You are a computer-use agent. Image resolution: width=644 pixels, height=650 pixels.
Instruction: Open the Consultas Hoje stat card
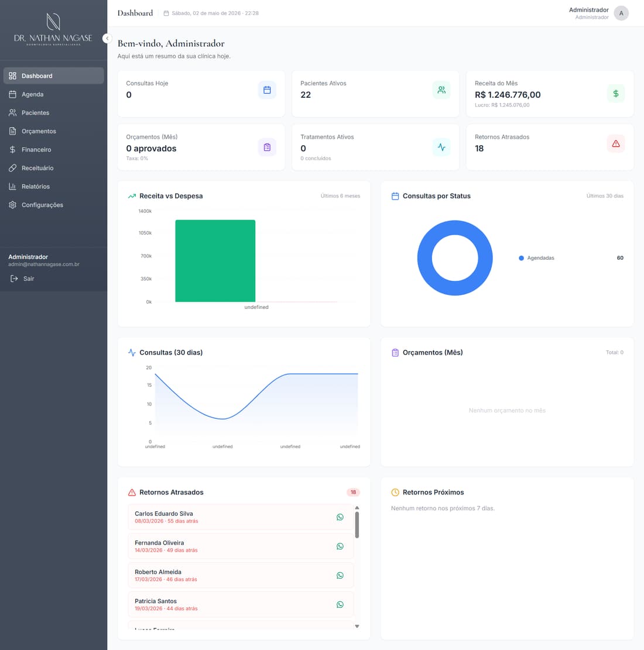click(x=201, y=94)
